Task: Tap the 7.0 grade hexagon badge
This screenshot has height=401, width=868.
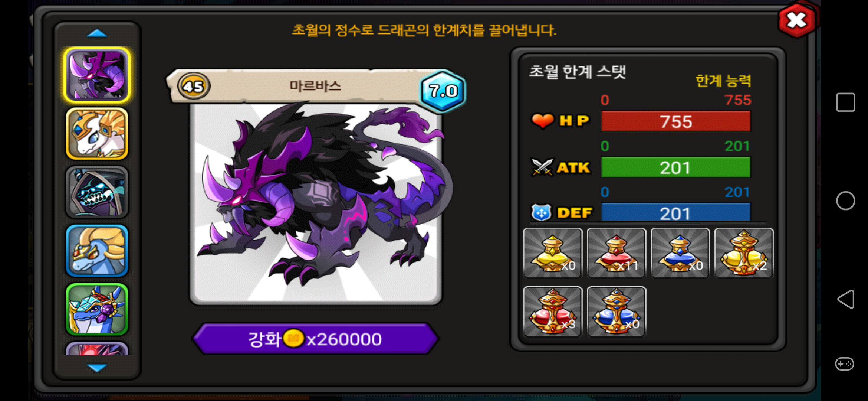Action: pyautogui.click(x=443, y=91)
